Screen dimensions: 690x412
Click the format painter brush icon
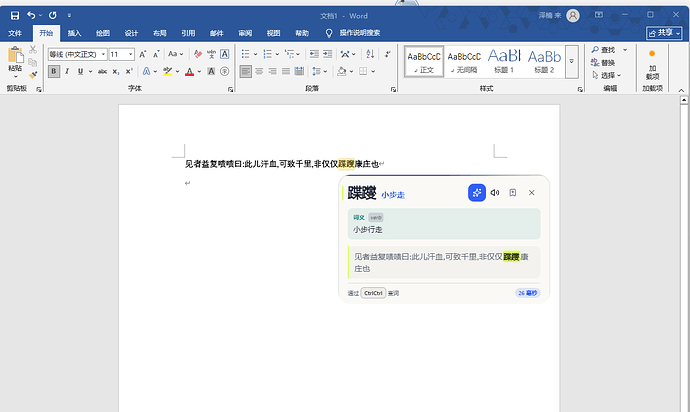[33, 74]
